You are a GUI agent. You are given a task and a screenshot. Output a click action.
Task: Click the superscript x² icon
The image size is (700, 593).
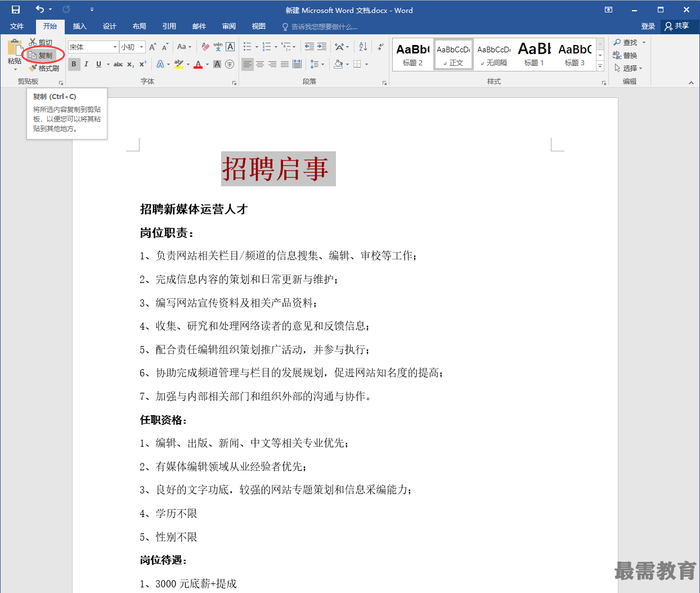(143, 64)
